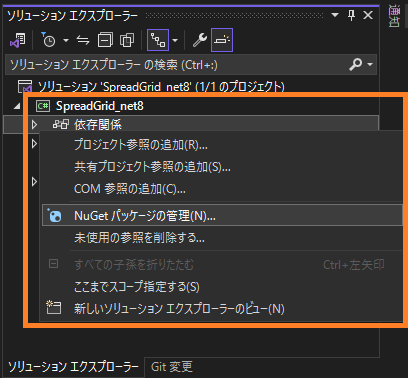Image resolution: width=408 pixels, height=378 pixels.
Task: Click the dependencies node icon
Action: [61, 125]
